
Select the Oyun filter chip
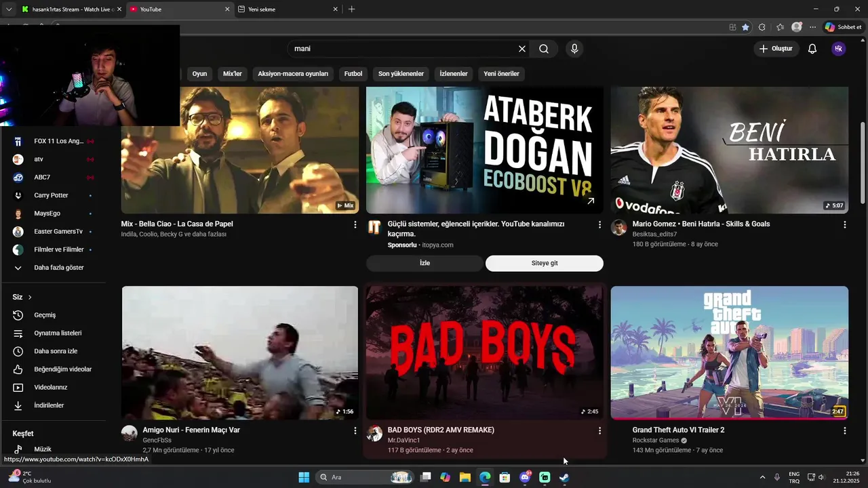(199, 74)
